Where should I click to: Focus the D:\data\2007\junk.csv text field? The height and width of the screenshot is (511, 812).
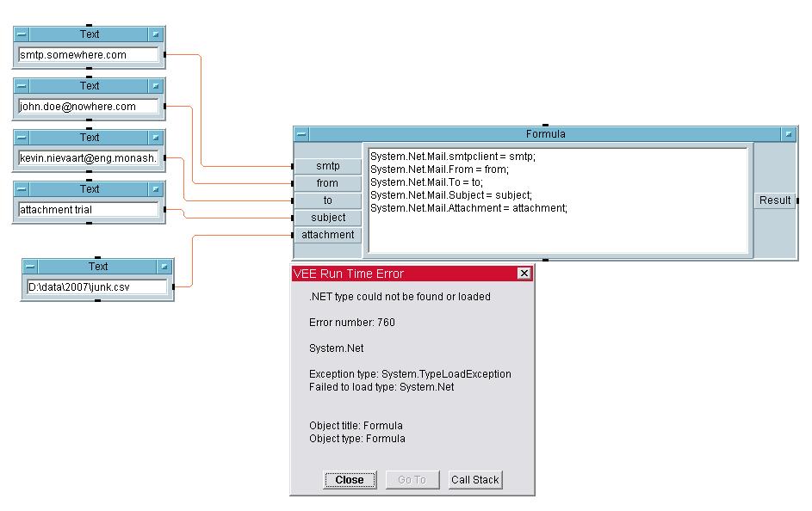(x=97, y=287)
